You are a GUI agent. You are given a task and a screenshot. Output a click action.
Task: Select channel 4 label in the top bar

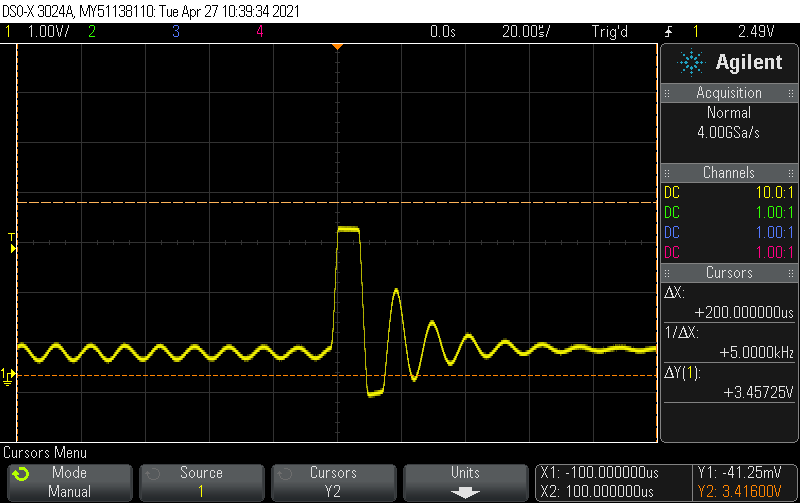click(x=260, y=32)
